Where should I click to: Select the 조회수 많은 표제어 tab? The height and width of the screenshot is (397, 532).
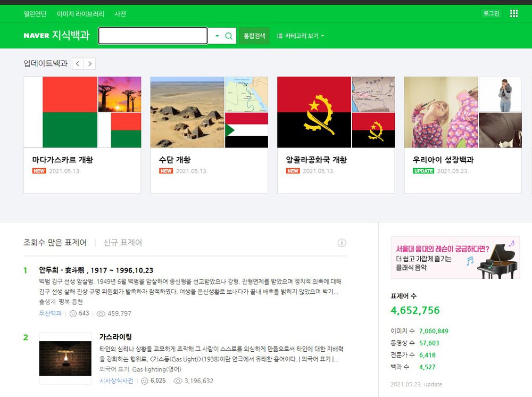pos(55,243)
